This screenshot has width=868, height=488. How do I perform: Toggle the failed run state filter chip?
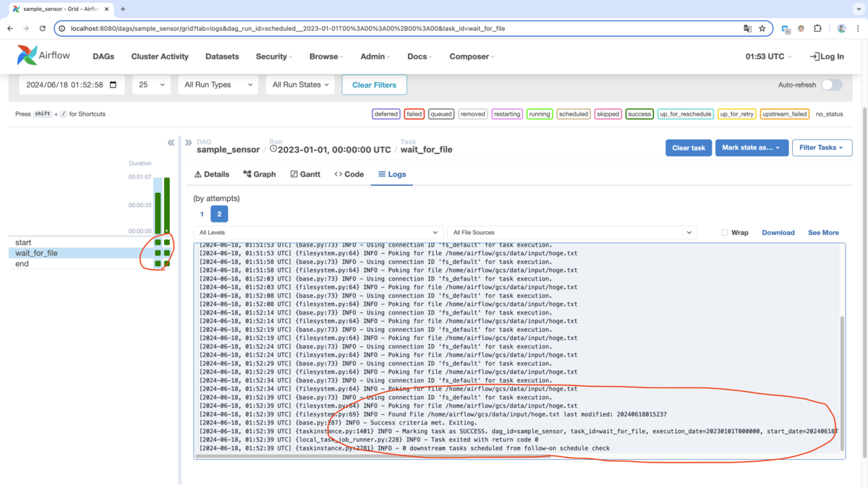click(x=414, y=114)
